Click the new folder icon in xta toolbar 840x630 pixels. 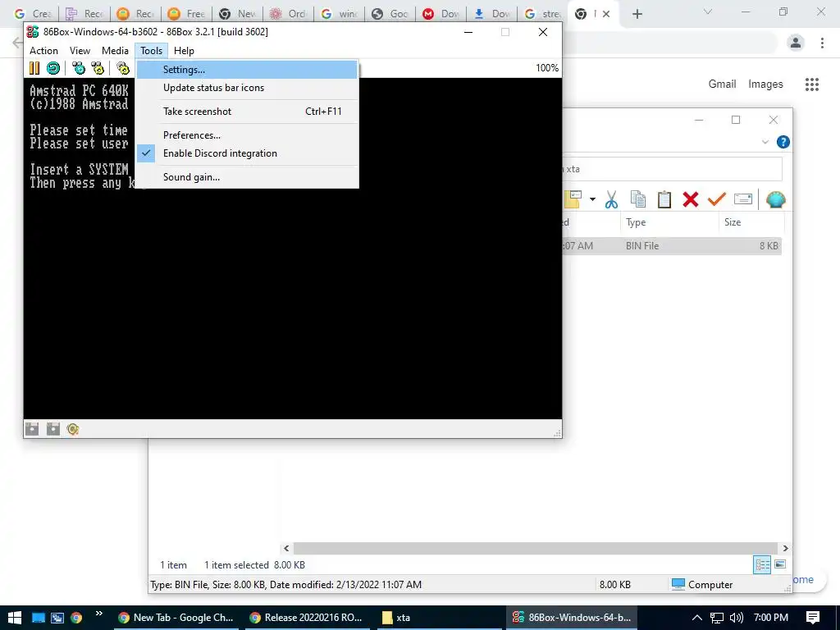pyautogui.click(x=573, y=199)
